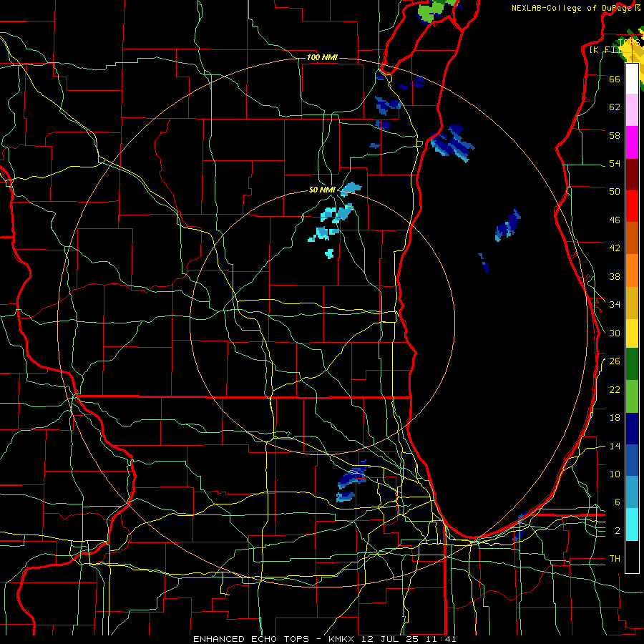The width and height of the screenshot is (644, 644).
Task: Pick the yellow swatch on the color scale
Action: (632, 333)
